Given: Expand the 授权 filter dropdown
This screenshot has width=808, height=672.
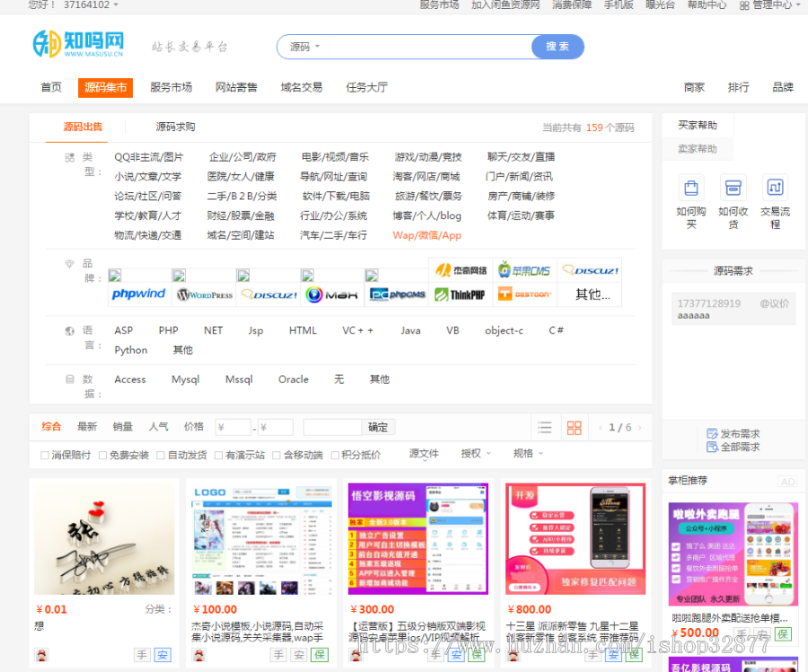Looking at the screenshot, I should point(476,454).
